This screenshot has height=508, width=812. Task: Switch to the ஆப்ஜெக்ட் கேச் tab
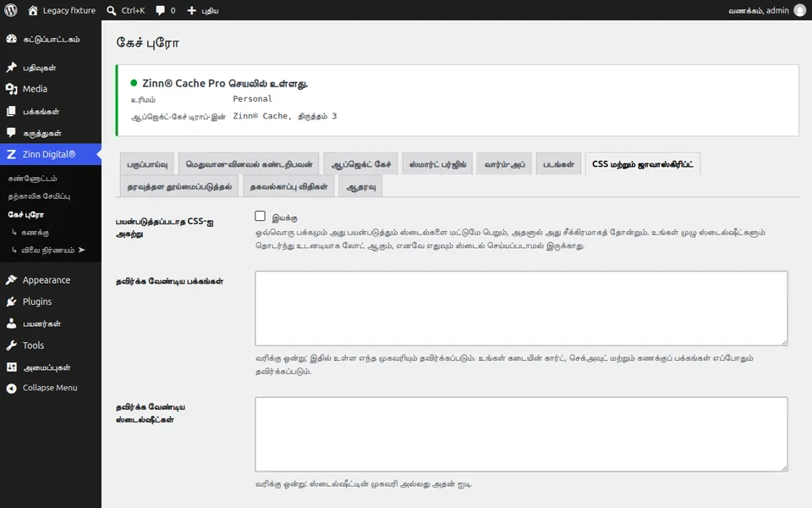point(361,164)
